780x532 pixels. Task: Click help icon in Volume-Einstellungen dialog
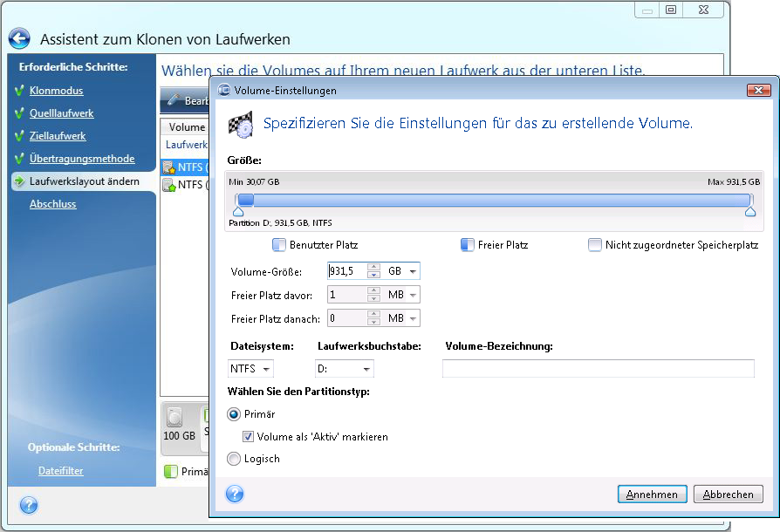[x=234, y=494]
